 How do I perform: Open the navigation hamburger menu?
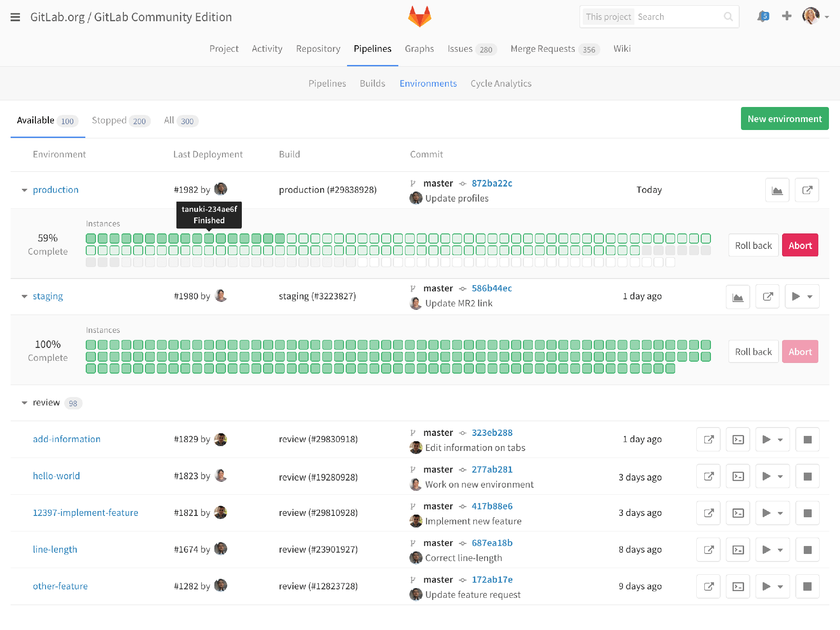[x=15, y=17]
